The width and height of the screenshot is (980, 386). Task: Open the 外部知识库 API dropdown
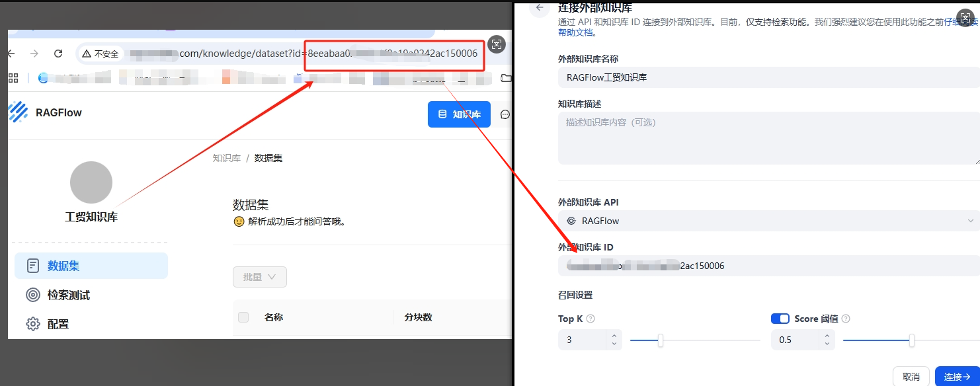769,221
